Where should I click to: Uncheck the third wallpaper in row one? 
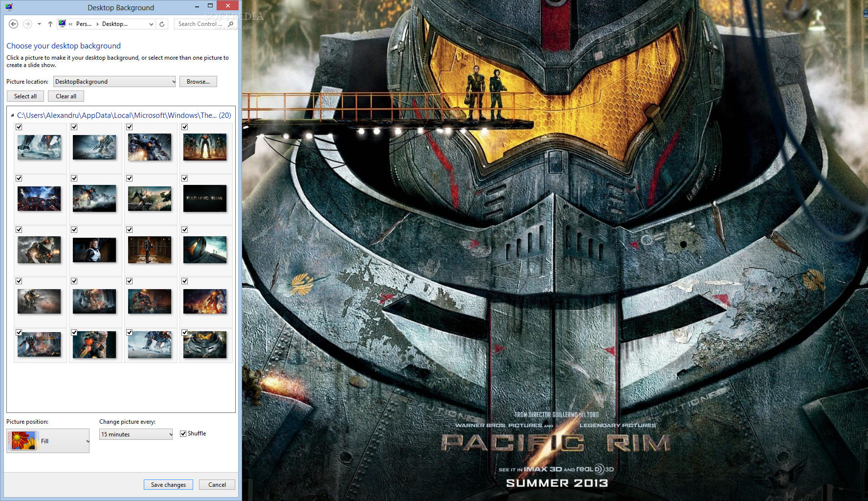[130, 127]
